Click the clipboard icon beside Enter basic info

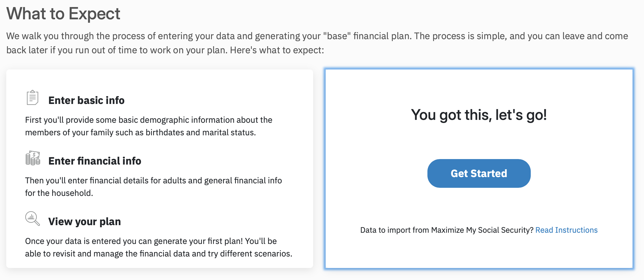tap(32, 97)
